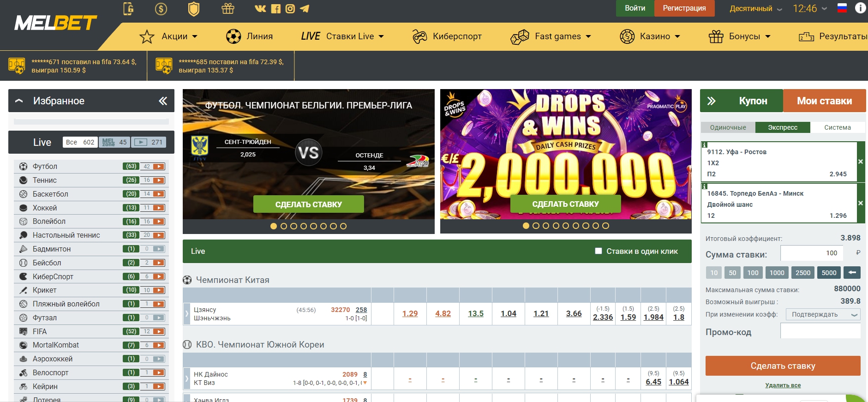This screenshot has height=402, width=868.
Task: Open the info icon in top right corner
Action: (x=860, y=8)
